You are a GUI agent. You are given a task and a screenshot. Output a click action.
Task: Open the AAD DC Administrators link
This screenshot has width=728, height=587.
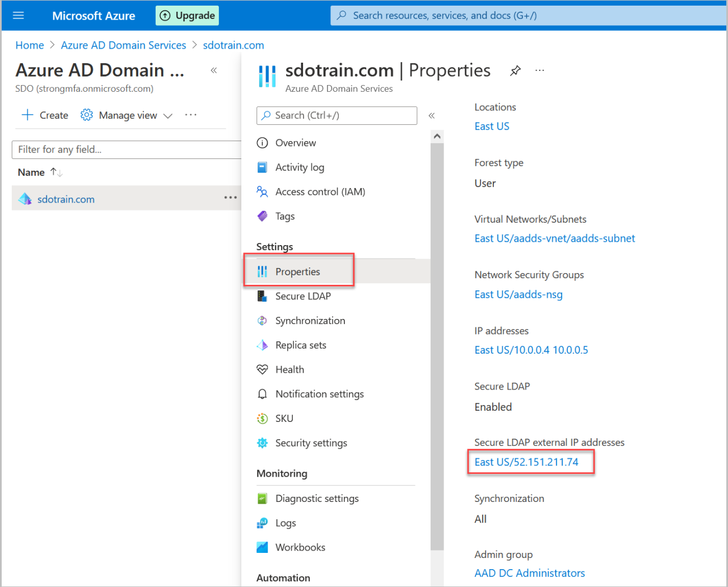tap(529, 573)
